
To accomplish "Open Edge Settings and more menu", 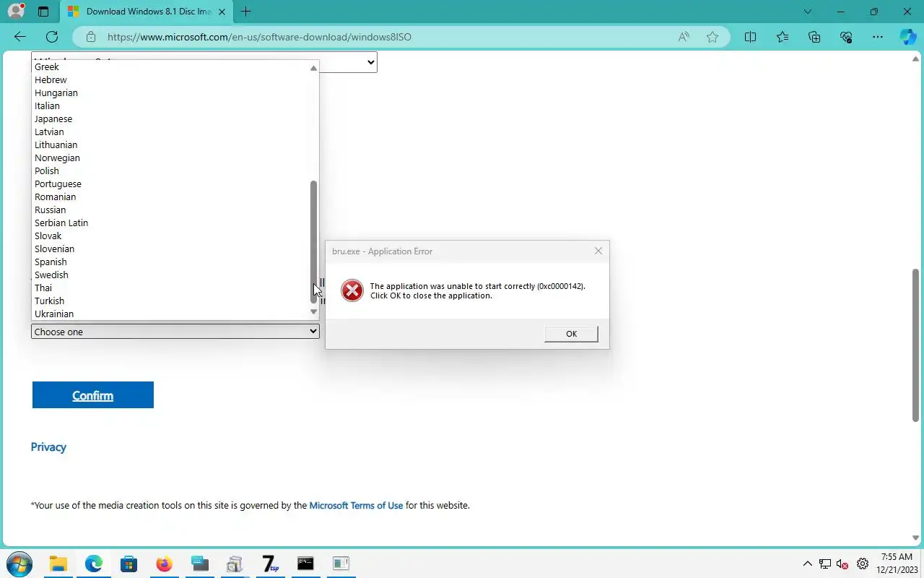I will pyautogui.click(x=878, y=37).
